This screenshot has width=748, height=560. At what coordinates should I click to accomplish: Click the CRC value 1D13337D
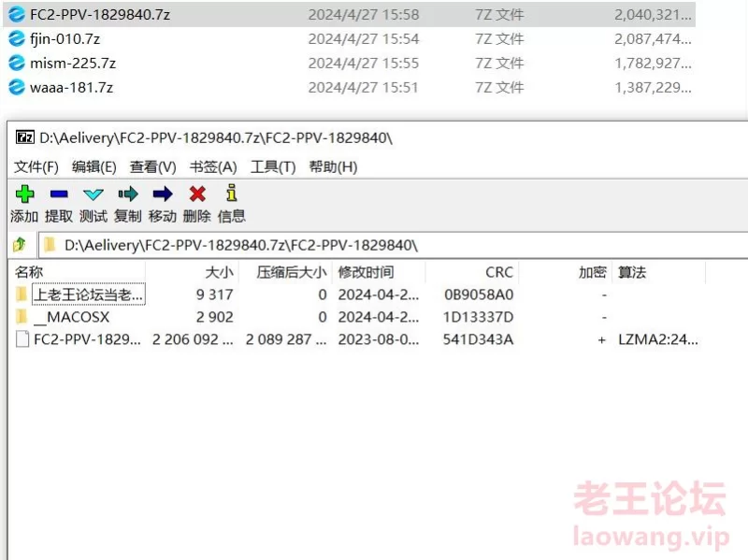coord(479,317)
